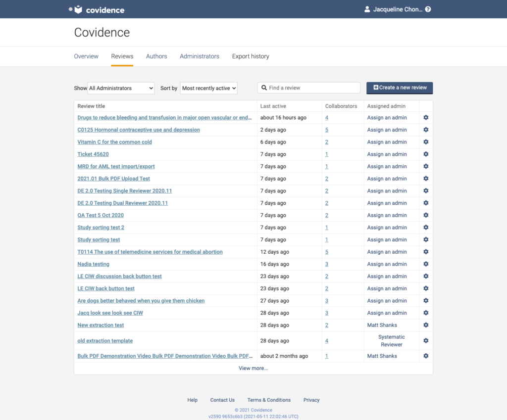Open the QA Test 5 Oct 2020 review

[101, 215]
